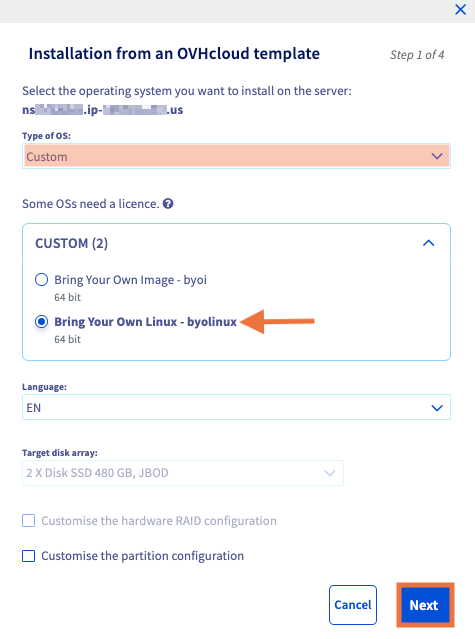Tick Customise the hardware RAID configuration
This screenshot has height=639, width=475.
click(29, 521)
